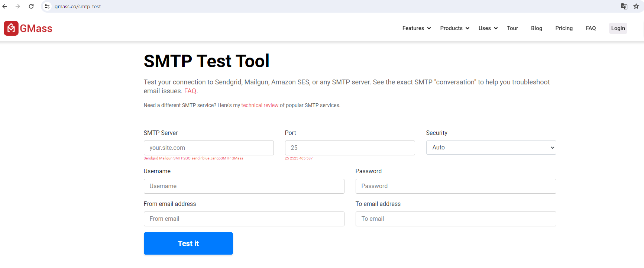Focus the Username input field
Image resolution: width=644 pixels, height=268 pixels.
[244, 186]
